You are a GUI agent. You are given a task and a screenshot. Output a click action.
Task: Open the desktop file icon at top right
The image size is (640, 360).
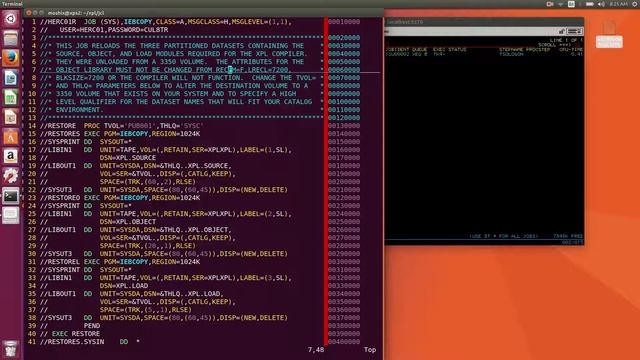(x=609, y=34)
